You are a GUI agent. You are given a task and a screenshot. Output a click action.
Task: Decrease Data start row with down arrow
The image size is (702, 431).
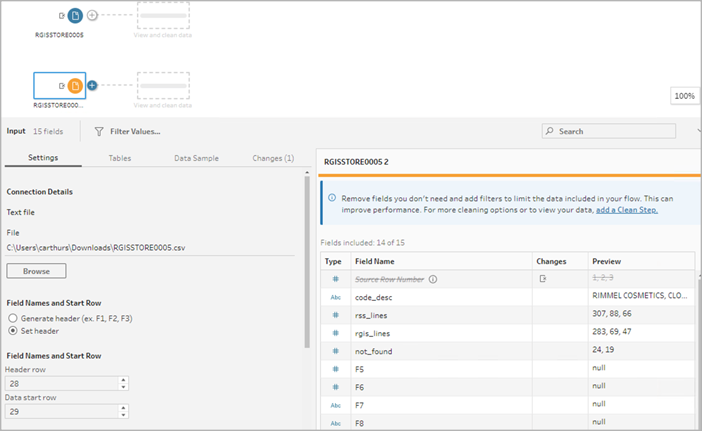click(x=123, y=415)
